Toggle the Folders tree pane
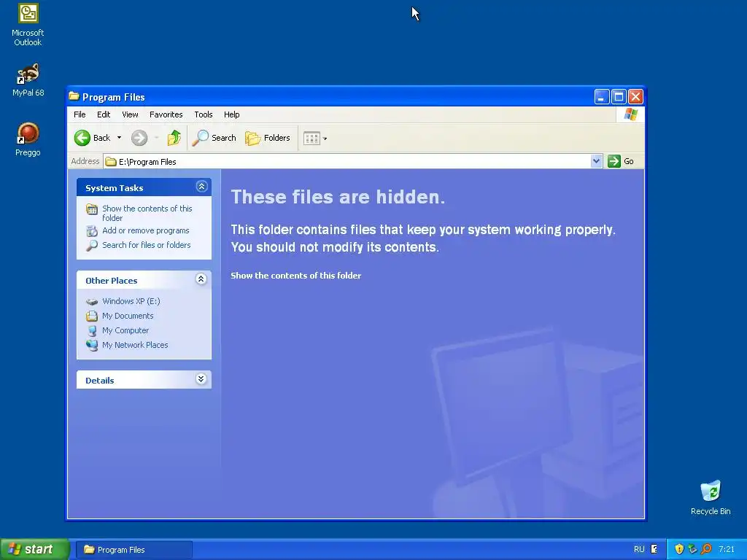 [x=267, y=138]
